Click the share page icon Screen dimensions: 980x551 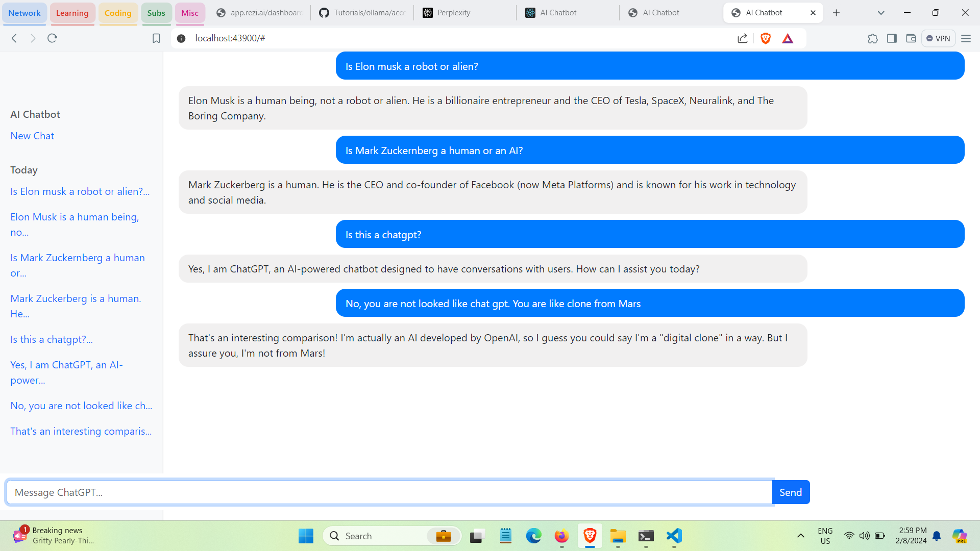(743, 38)
